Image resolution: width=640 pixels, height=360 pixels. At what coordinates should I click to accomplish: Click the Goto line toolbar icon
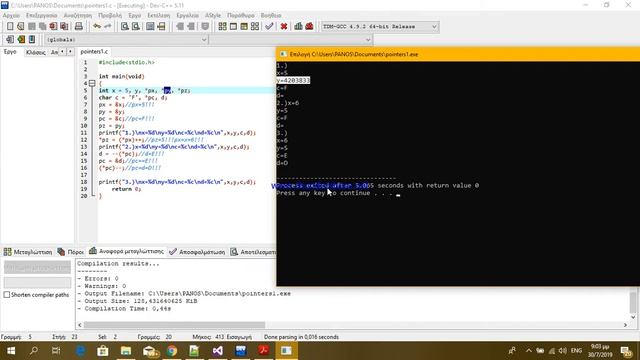[x=161, y=27]
